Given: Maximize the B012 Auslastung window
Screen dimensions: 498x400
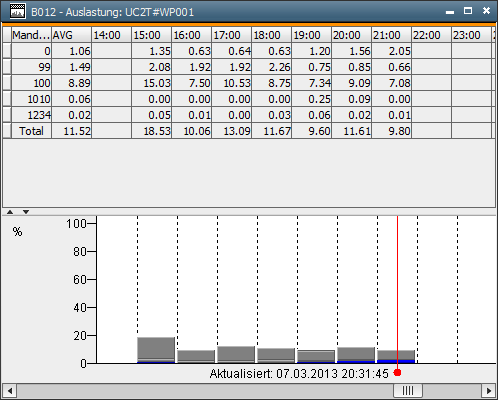Looking at the screenshot, I should [468, 11].
